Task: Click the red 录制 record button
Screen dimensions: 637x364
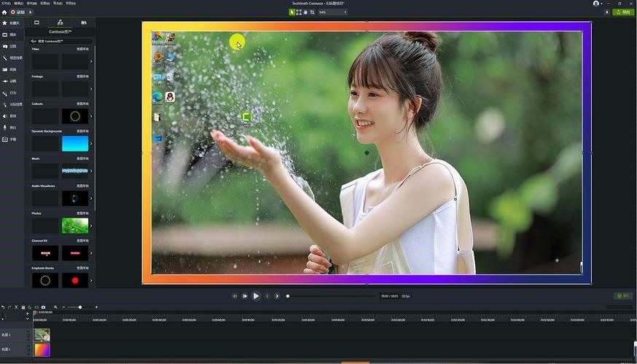Action: pos(18,12)
